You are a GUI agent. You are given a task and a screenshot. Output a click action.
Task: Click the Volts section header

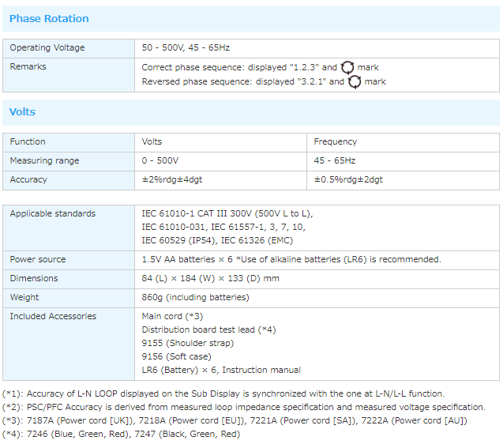(x=22, y=112)
